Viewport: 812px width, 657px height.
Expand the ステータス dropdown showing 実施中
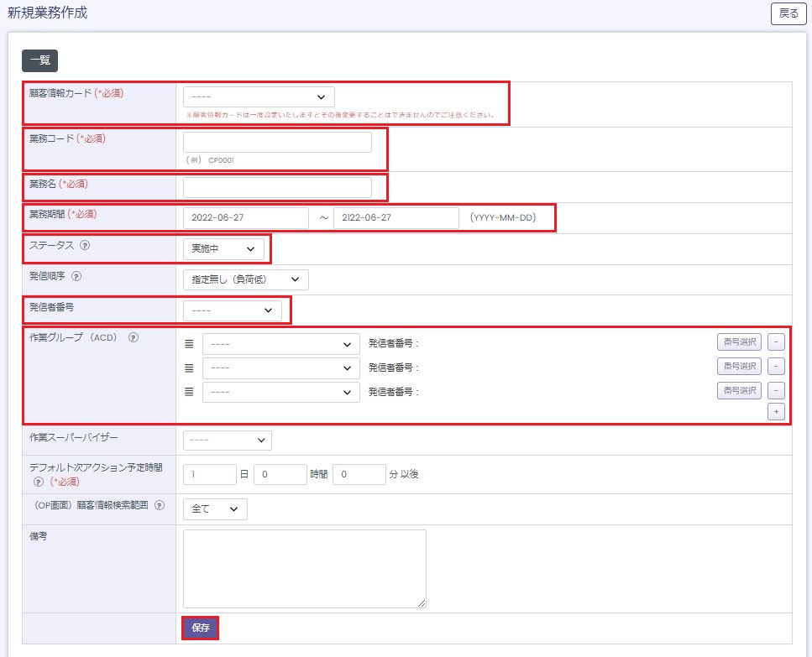[x=223, y=248]
